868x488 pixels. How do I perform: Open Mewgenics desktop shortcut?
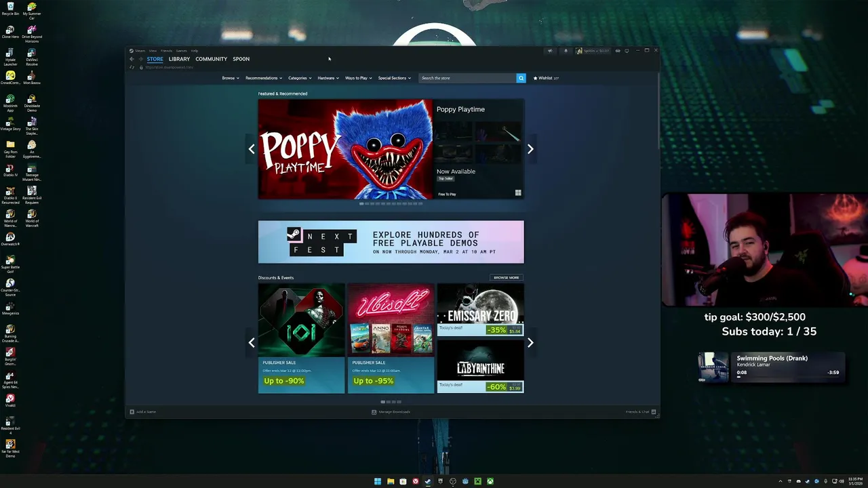[x=10, y=309]
